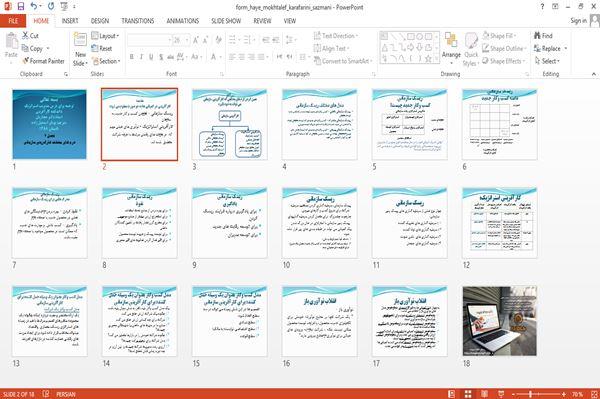Click the Reset slide button

tap(102, 48)
